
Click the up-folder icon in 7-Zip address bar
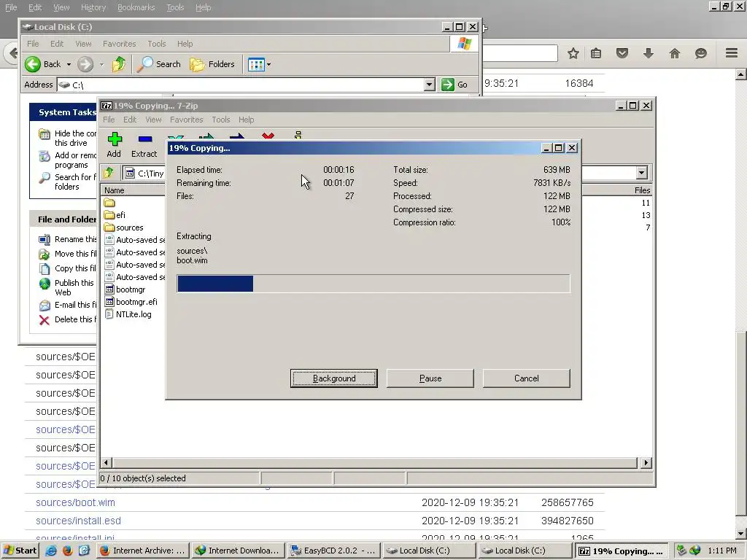click(109, 173)
